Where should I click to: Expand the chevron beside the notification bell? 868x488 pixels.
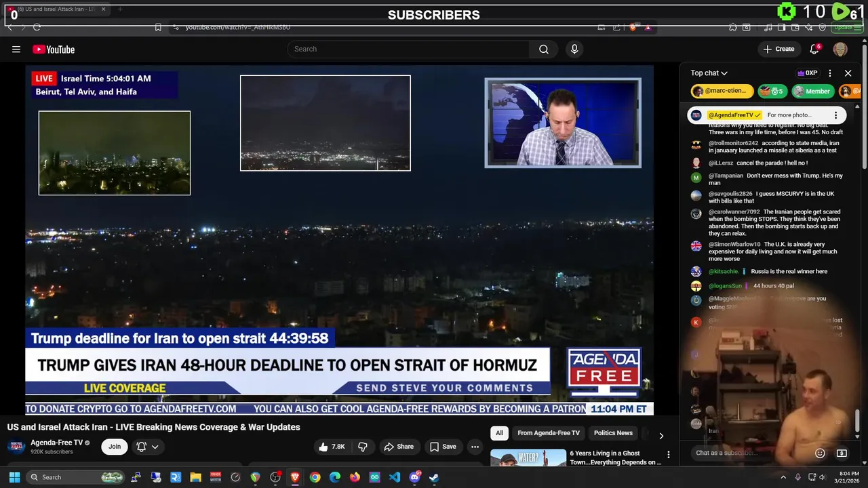[155, 447]
